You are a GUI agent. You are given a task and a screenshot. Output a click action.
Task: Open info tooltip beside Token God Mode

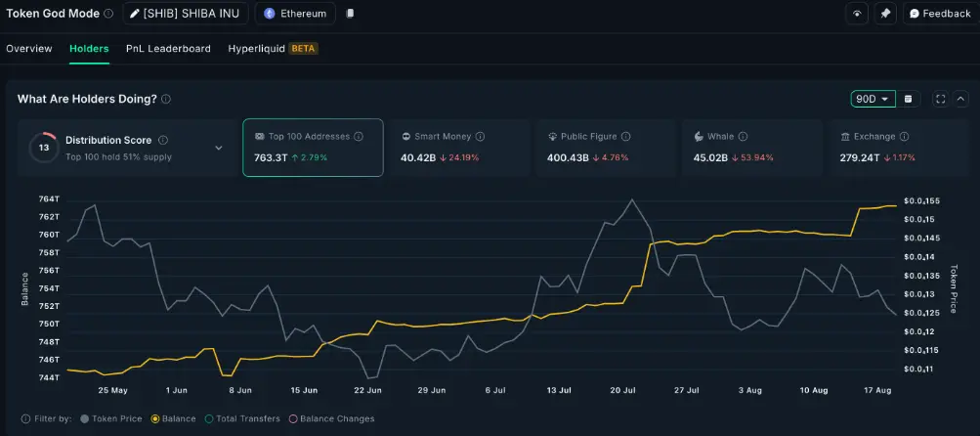pyautogui.click(x=108, y=13)
